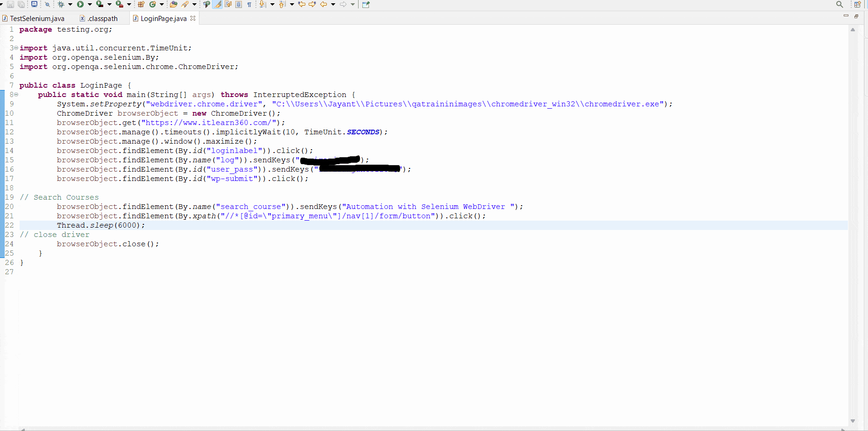Close the LoginPage.java editor tab
This screenshot has width=868, height=431.
pos(193,18)
